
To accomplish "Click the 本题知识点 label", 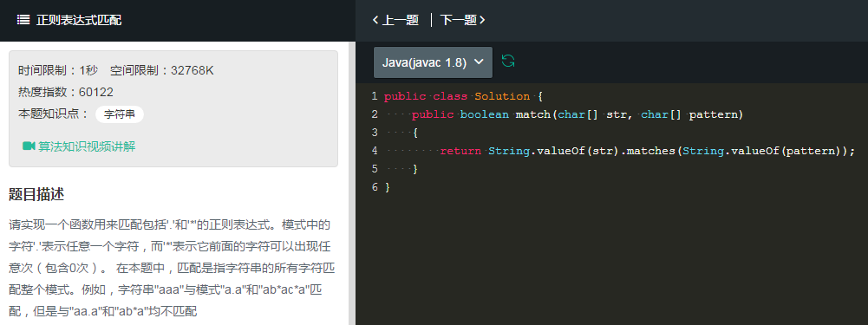I will (x=54, y=114).
